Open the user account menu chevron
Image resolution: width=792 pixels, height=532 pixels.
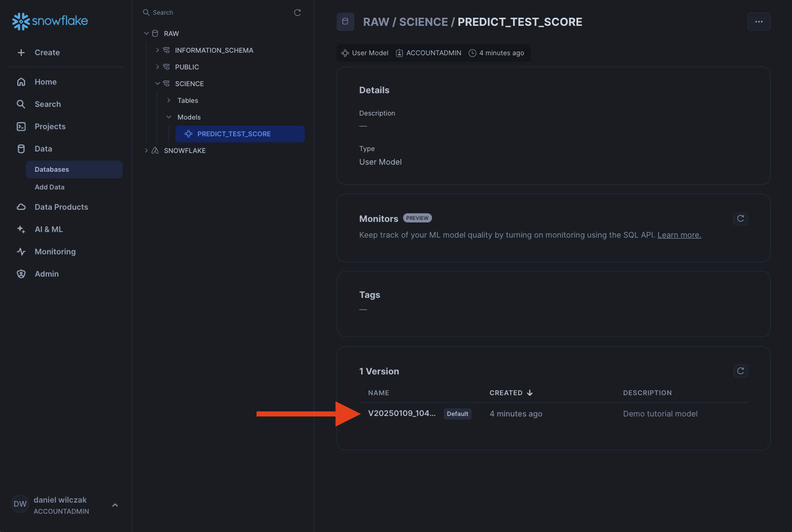[115, 505]
